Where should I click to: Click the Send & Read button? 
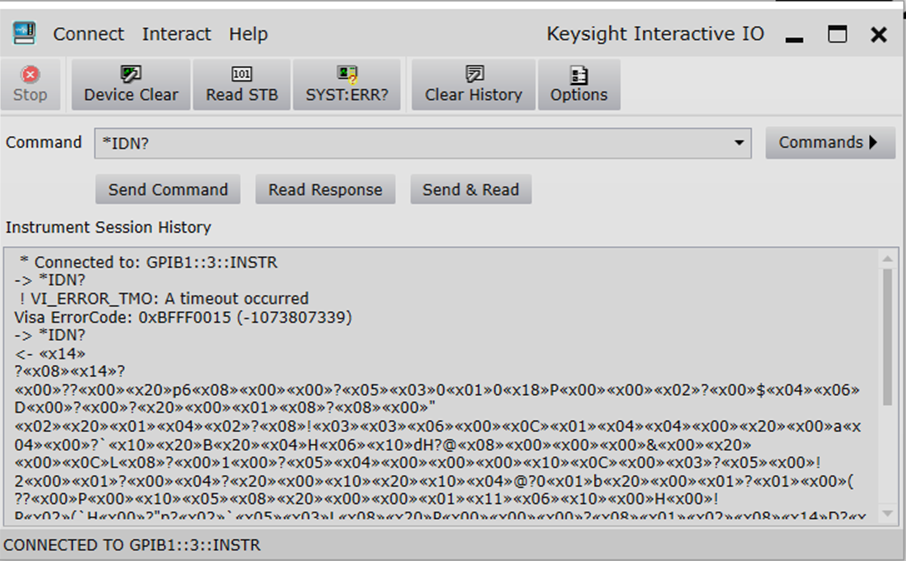coord(470,190)
